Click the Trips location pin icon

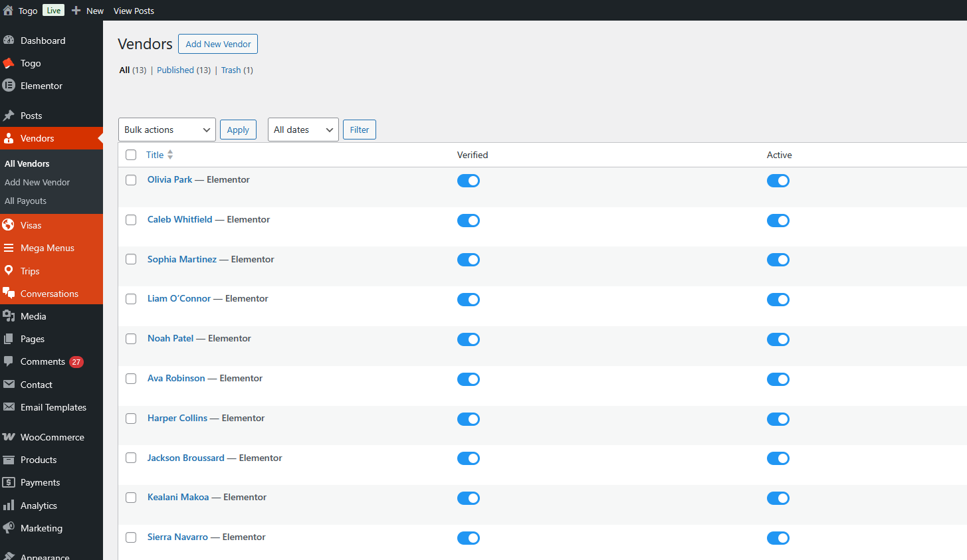[9, 271]
